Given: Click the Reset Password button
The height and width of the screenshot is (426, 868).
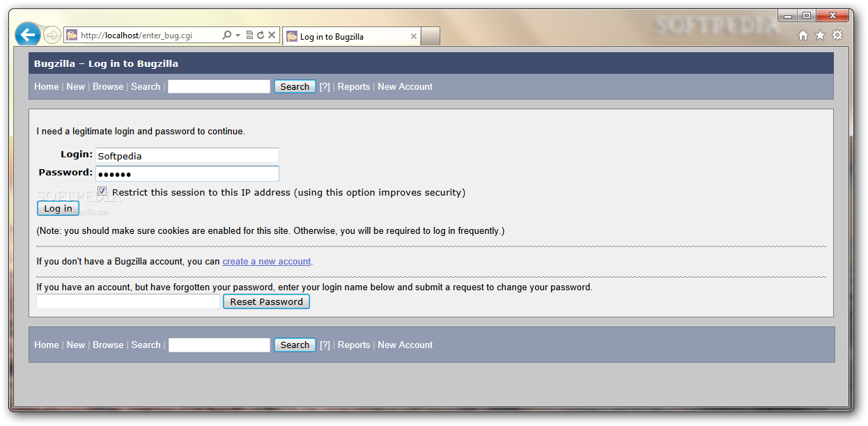Looking at the screenshot, I should [266, 301].
